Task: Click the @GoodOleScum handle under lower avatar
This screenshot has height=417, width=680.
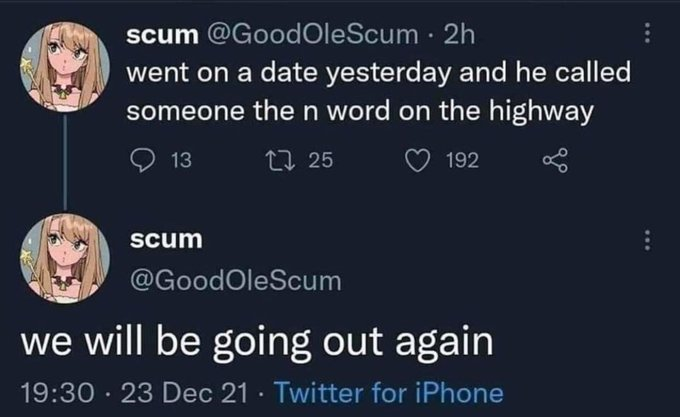Action: 235,281
